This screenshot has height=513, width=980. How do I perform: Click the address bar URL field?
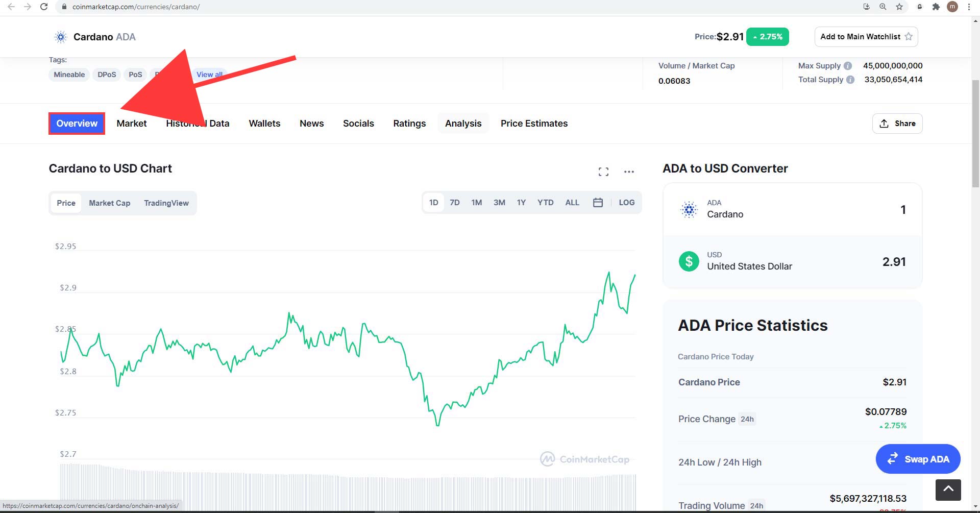[x=459, y=7]
